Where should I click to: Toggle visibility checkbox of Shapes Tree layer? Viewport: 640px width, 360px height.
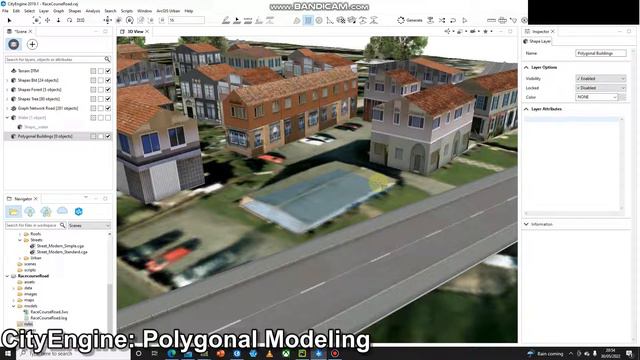click(108, 99)
